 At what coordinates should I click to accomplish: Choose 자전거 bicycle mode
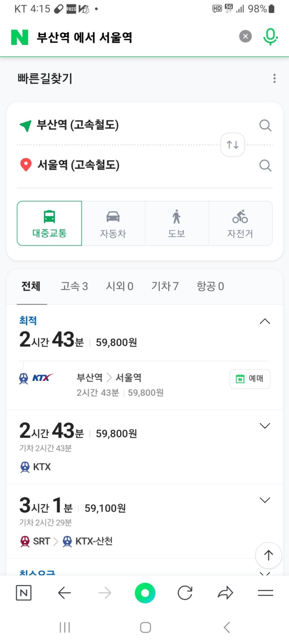240,223
